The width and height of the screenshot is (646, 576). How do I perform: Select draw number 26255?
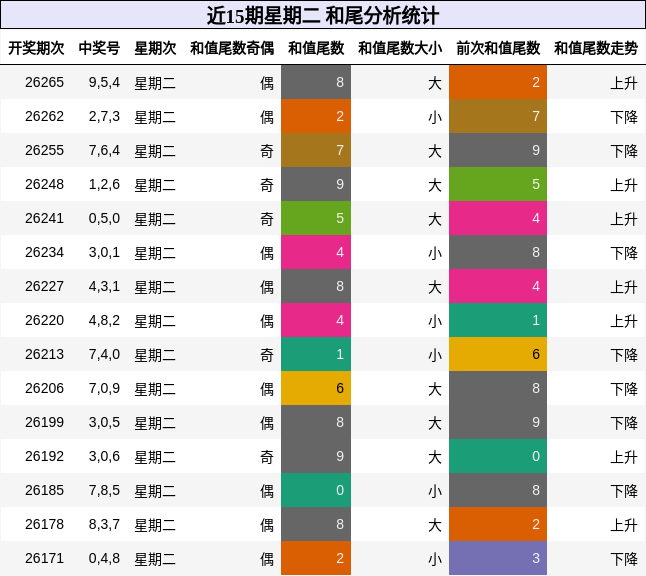click(44, 150)
